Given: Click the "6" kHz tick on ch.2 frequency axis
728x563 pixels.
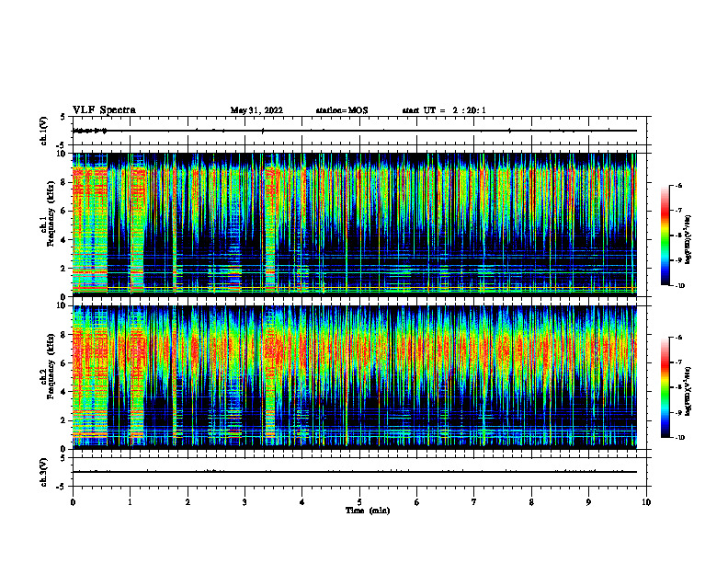Looking at the screenshot, I should (63, 363).
